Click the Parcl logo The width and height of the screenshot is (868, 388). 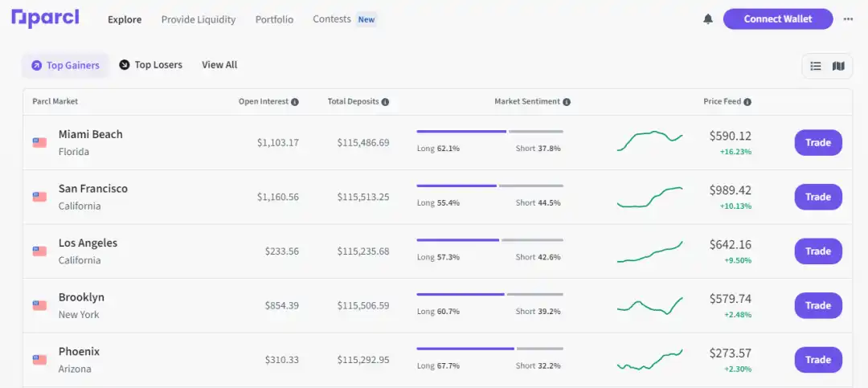tap(45, 18)
